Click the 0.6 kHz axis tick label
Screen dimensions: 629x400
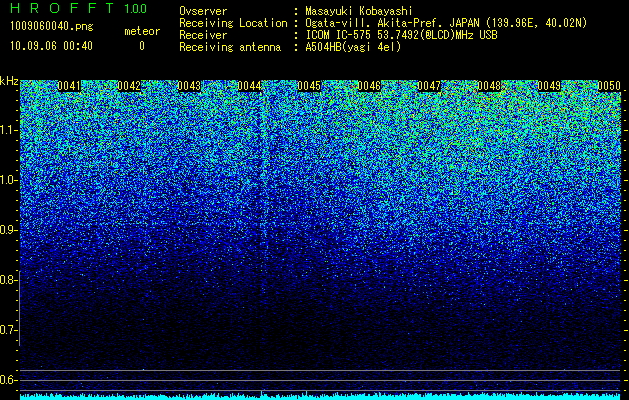[x=8, y=380]
